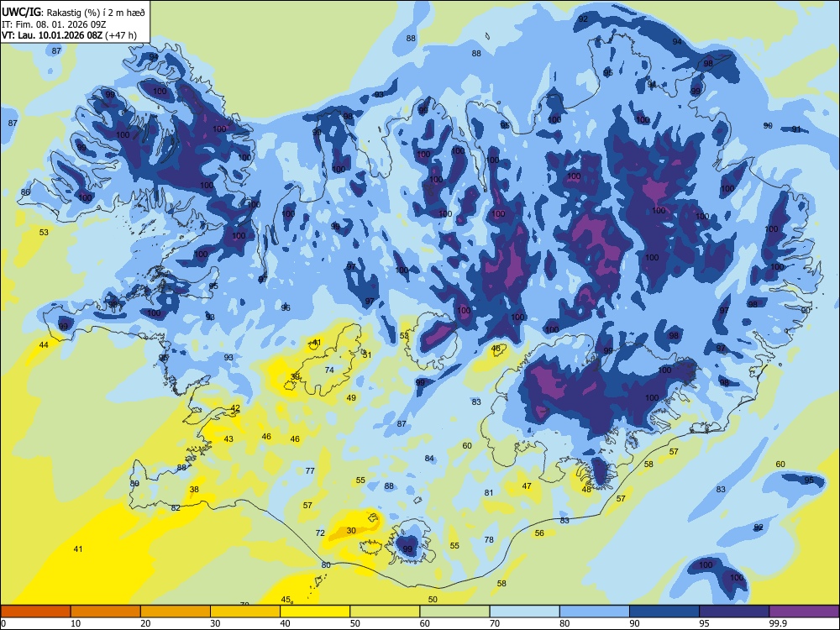Click the '78' humidity value on the map
Screen dimensions: 840x630
[489, 539]
